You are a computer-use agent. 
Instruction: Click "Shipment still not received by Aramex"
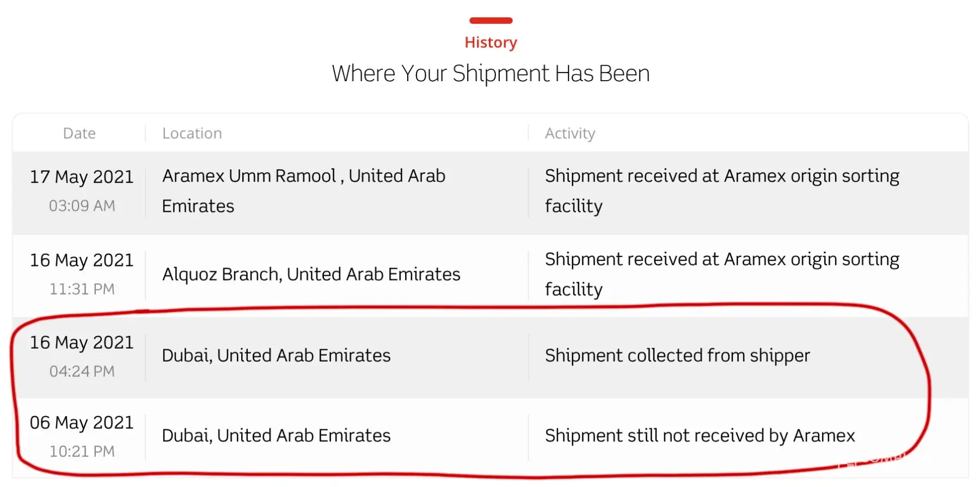(x=700, y=436)
